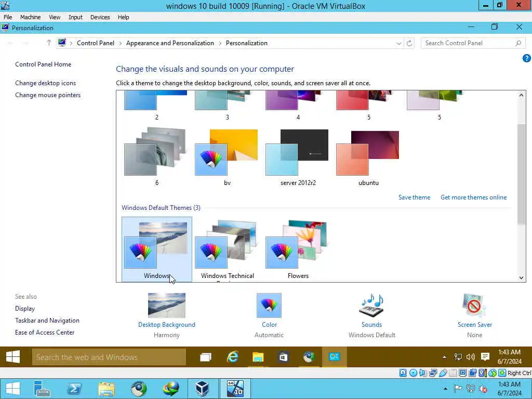Image resolution: width=532 pixels, height=399 pixels.
Task: Open the VirtualBox Help menu
Action: (x=124, y=17)
